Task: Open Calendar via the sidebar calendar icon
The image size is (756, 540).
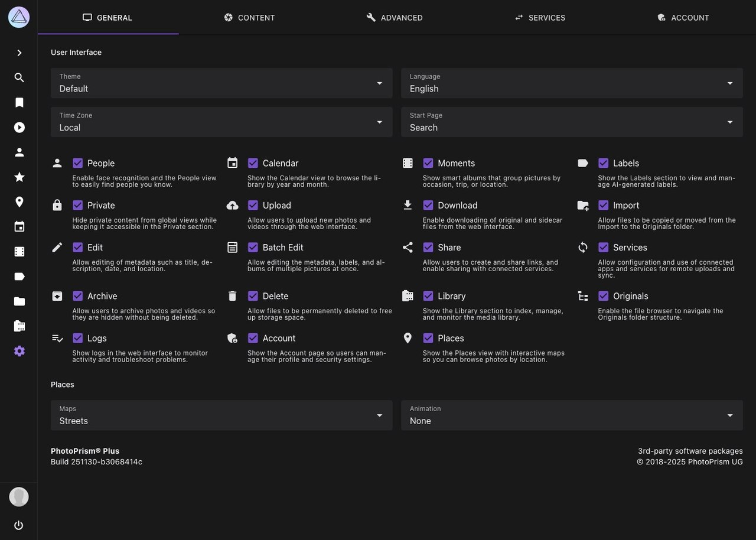Action: [19, 227]
